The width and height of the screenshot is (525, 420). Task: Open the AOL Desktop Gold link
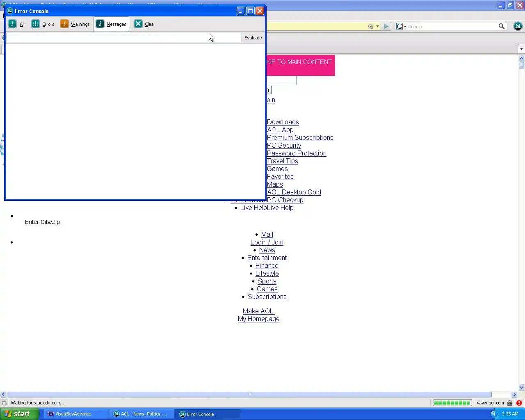click(294, 192)
